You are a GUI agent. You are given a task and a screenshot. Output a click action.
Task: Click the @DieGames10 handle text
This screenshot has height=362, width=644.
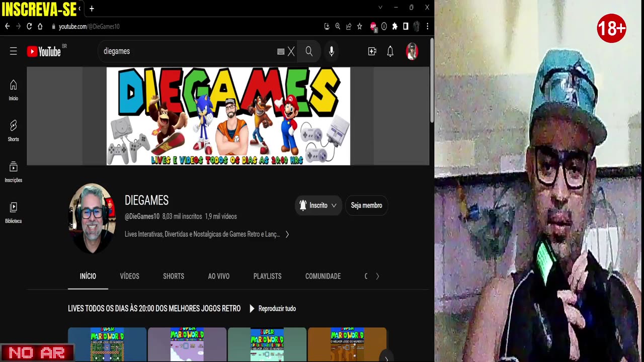[142, 217]
